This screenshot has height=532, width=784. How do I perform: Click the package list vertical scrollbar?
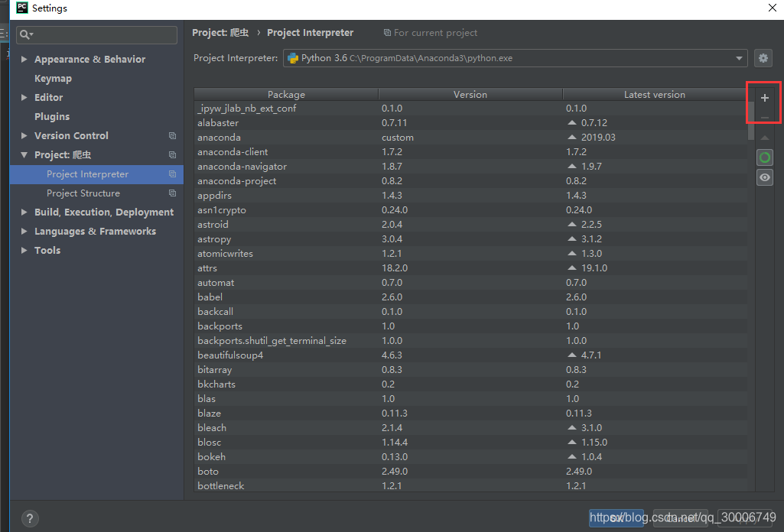click(x=751, y=122)
